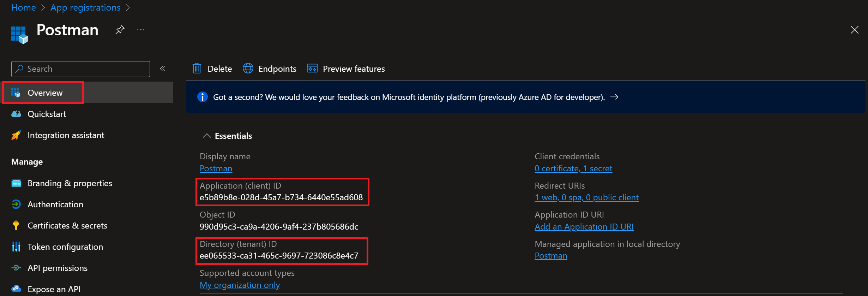
Task: Click the Integration assistant rocket icon
Action: (16, 135)
